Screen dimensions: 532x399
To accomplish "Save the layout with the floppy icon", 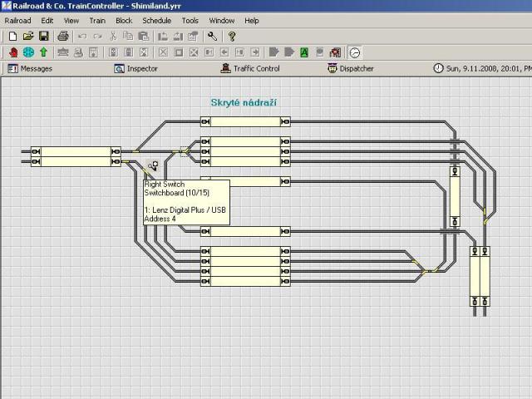I will (x=44, y=36).
